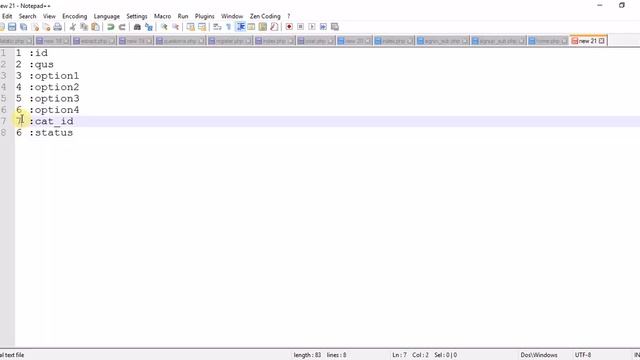Copy the selection using the toolbar Copy icon

point(84,27)
